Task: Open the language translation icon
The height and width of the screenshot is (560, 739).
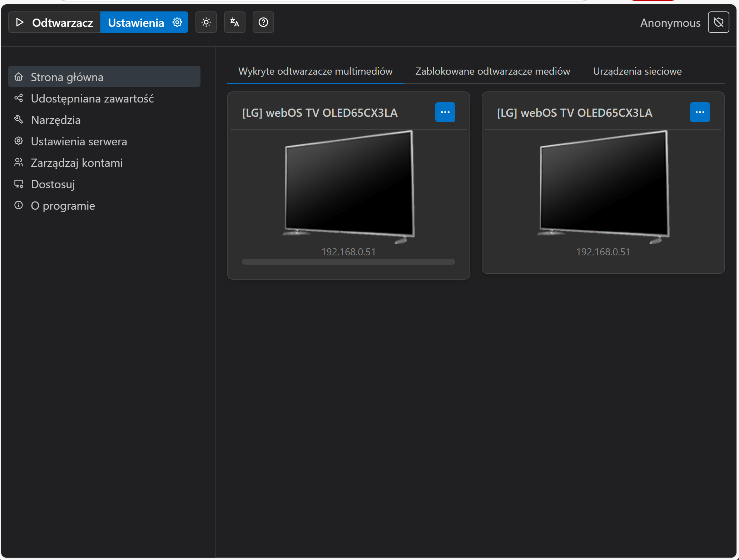Action: point(235,22)
